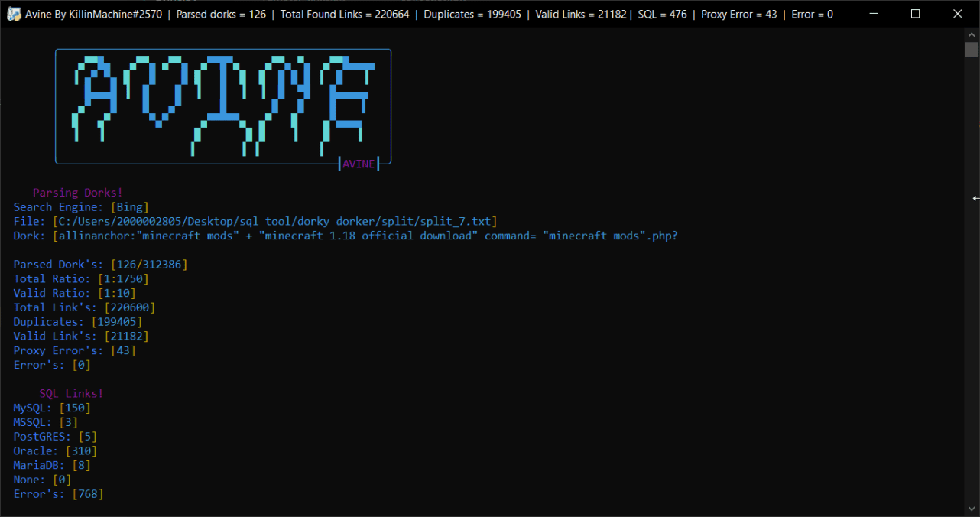
Task: Select the minecraft mods dork query line
Action: click(x=344, y=235)
